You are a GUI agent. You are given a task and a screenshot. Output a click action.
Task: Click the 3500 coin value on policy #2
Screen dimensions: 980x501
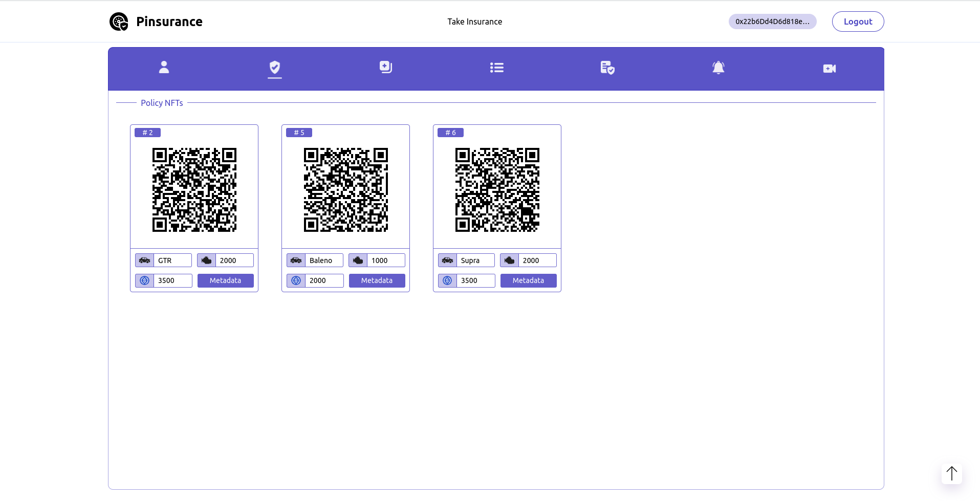(173, 280)
